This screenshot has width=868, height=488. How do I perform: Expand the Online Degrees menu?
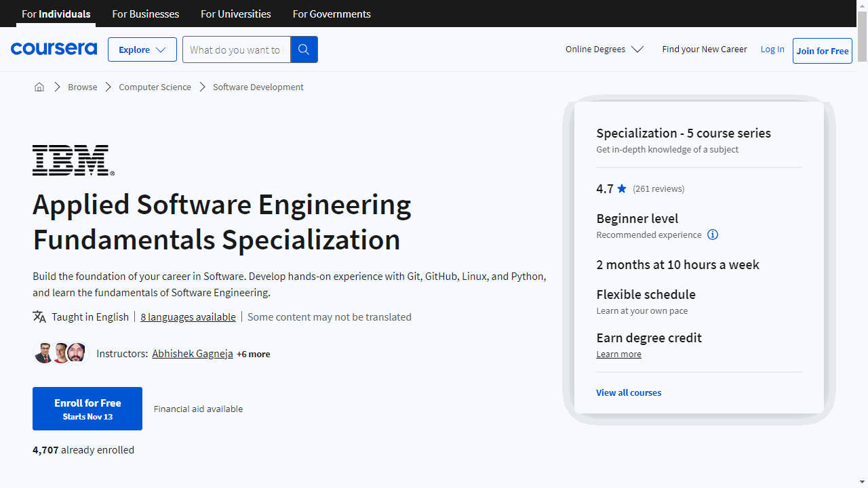604,49
